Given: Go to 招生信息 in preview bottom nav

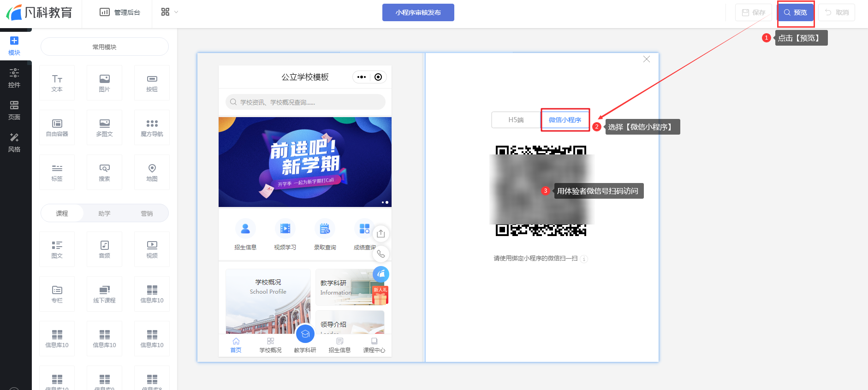Looking at the screenshot, I should [339, 345].
